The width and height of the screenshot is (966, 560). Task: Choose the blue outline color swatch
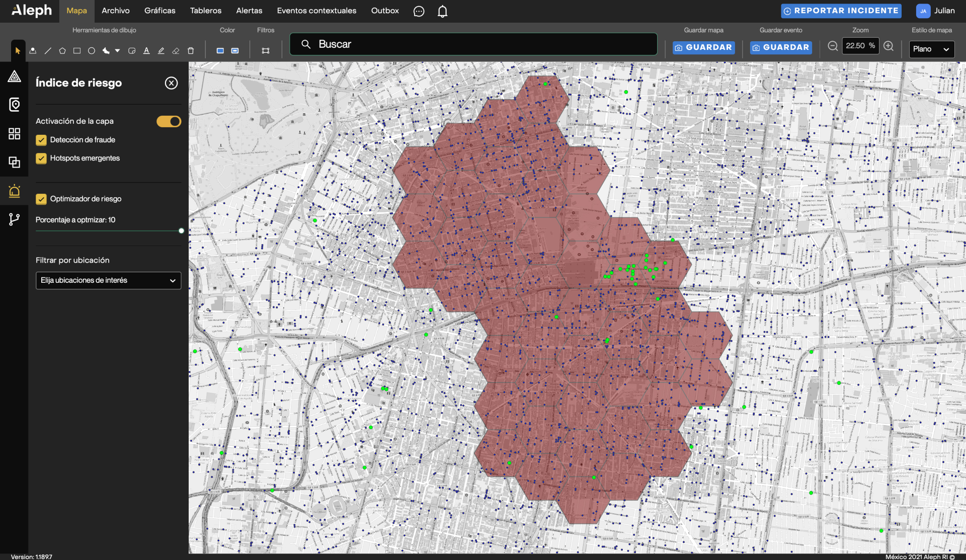click(x=235, y=51)
